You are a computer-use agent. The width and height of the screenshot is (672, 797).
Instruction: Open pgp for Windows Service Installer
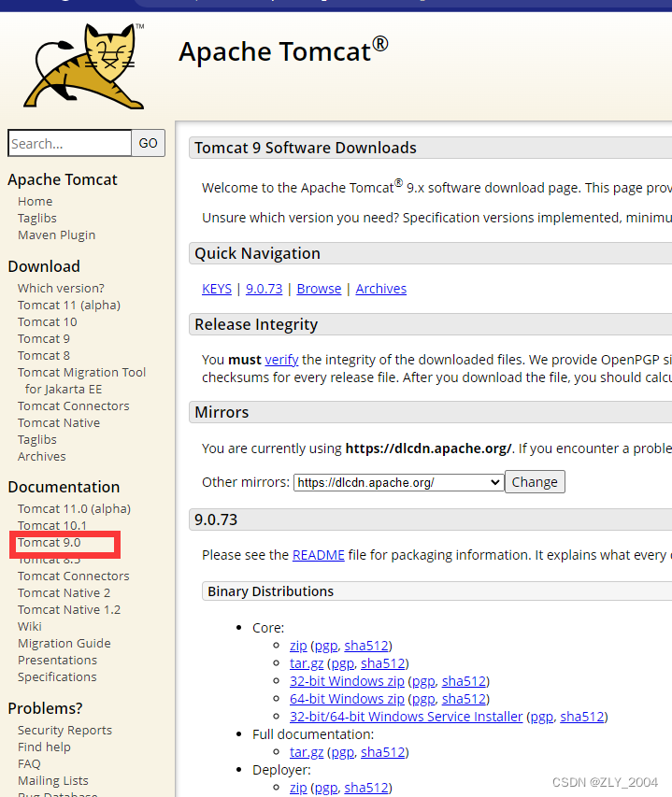542,718
